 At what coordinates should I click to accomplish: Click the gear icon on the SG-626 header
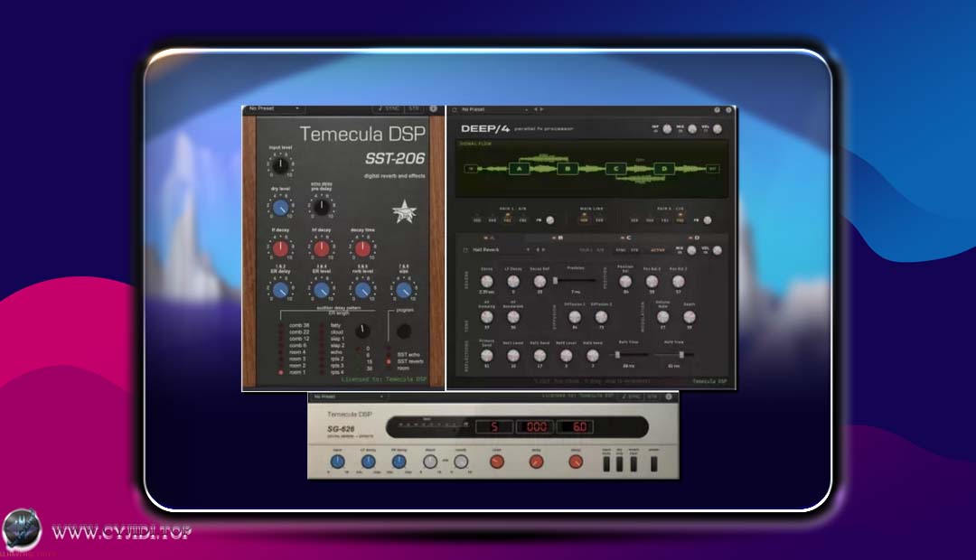click(x=667, y=397)
